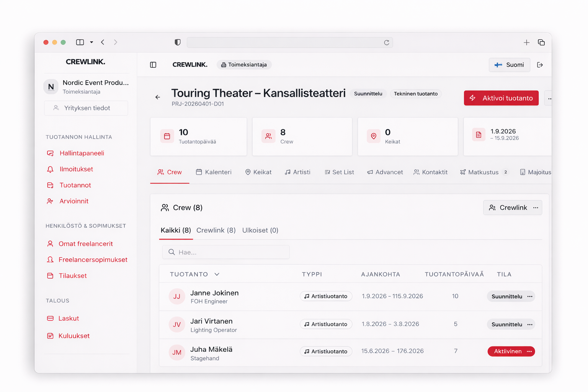
Task: Open Kuluukset in the sidebar
Action: (68, 336)
